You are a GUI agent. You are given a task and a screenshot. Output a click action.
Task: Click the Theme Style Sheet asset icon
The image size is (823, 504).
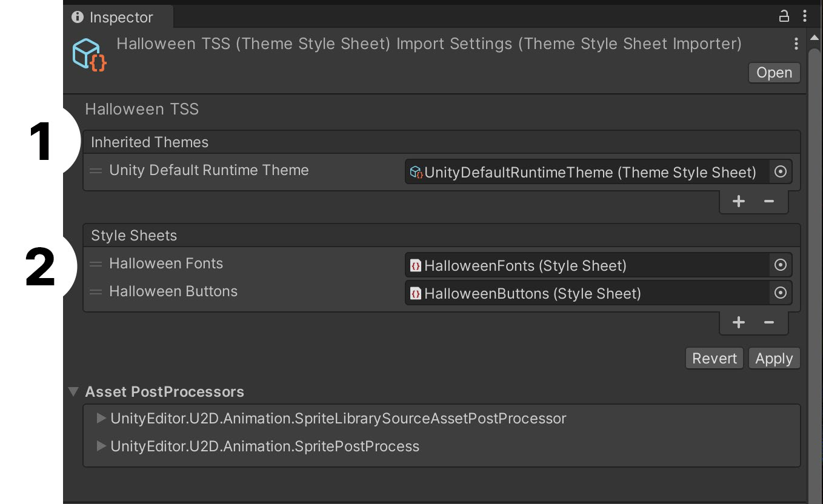click(x=89, y=55)
